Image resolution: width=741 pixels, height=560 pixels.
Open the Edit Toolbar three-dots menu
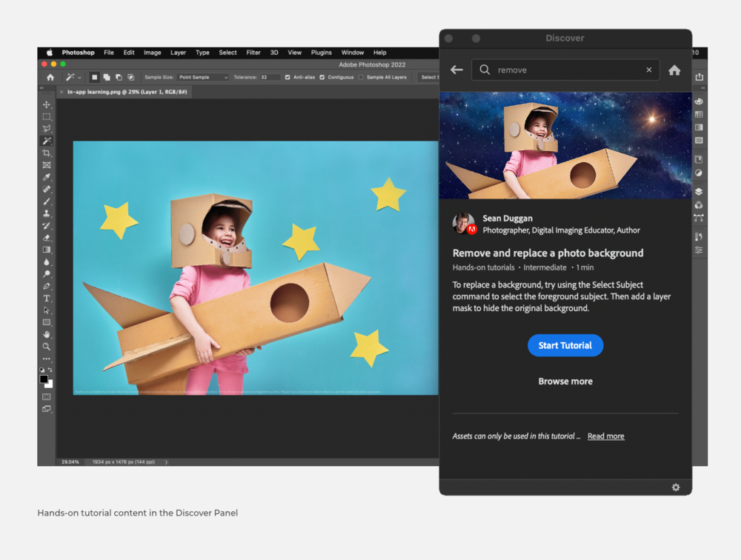coord(46,359)
